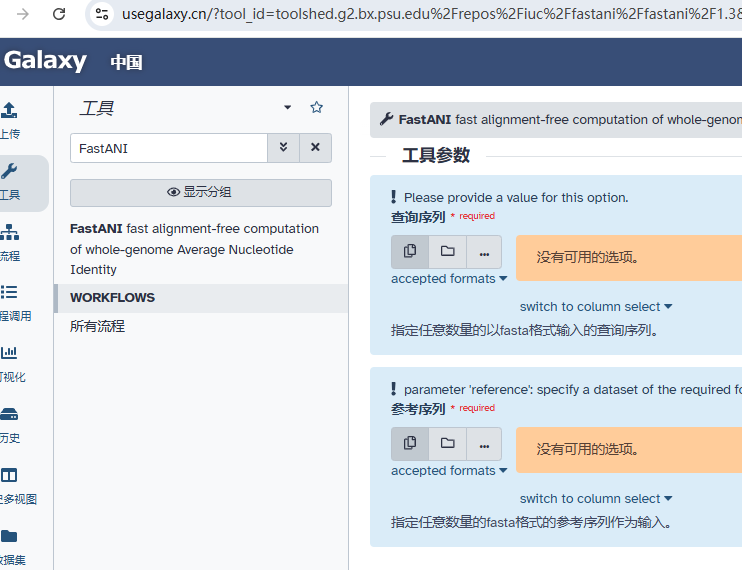Select dataset collection folder for 参考序列
742x570 pixels.
448,444
